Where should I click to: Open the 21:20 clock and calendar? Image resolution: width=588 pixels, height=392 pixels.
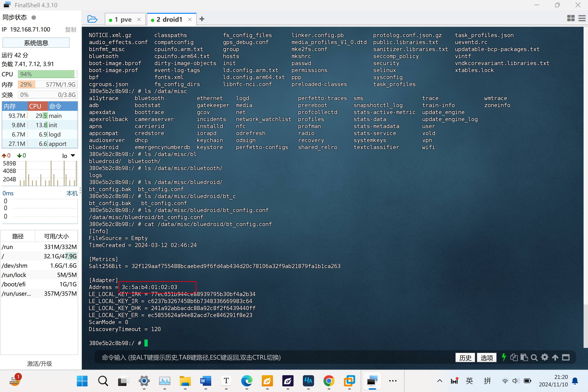point(553,381)
